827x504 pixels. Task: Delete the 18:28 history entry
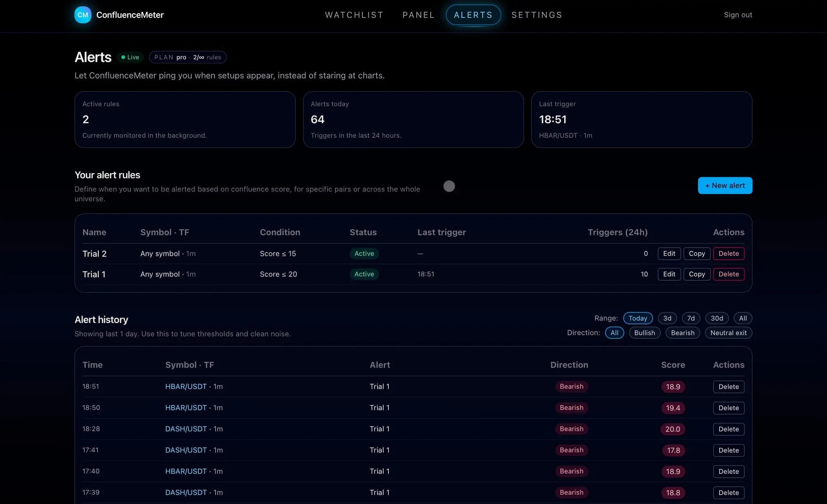[728, 429]
